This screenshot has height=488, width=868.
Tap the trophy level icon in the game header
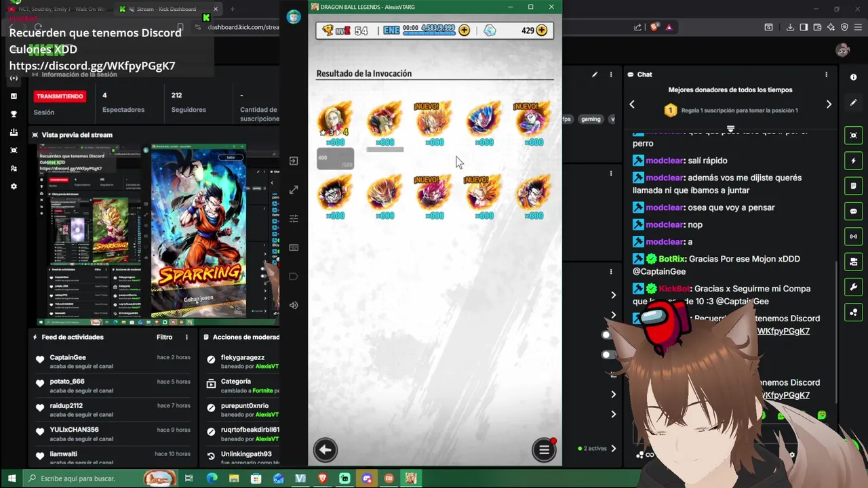click(x=328, y=30)
